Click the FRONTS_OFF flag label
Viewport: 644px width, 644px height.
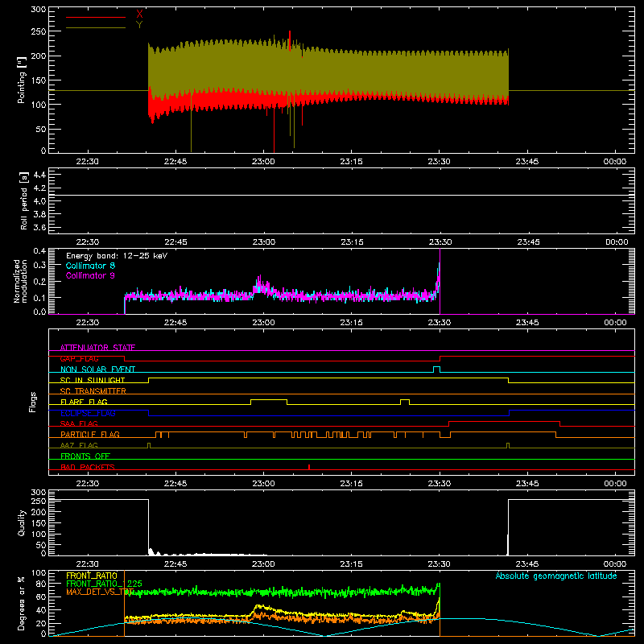click(85, 456)
